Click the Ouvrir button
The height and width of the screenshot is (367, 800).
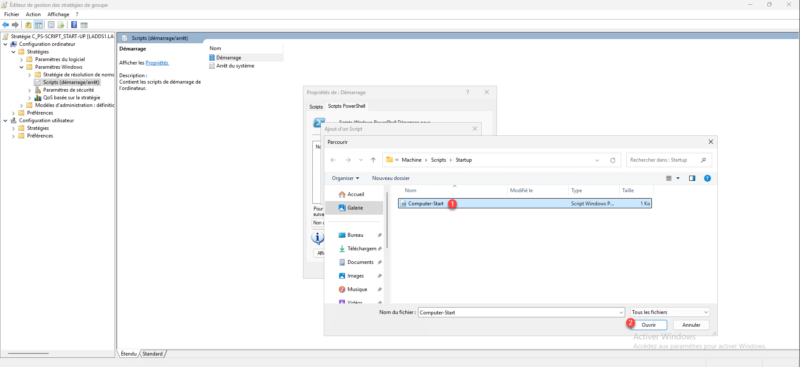648,325
